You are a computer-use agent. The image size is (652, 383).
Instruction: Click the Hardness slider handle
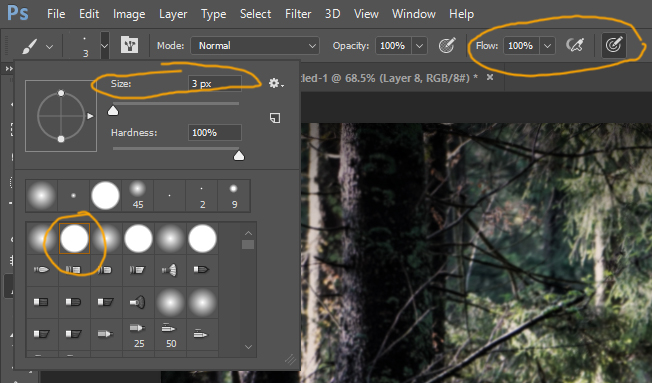click(x=239, y=156)
